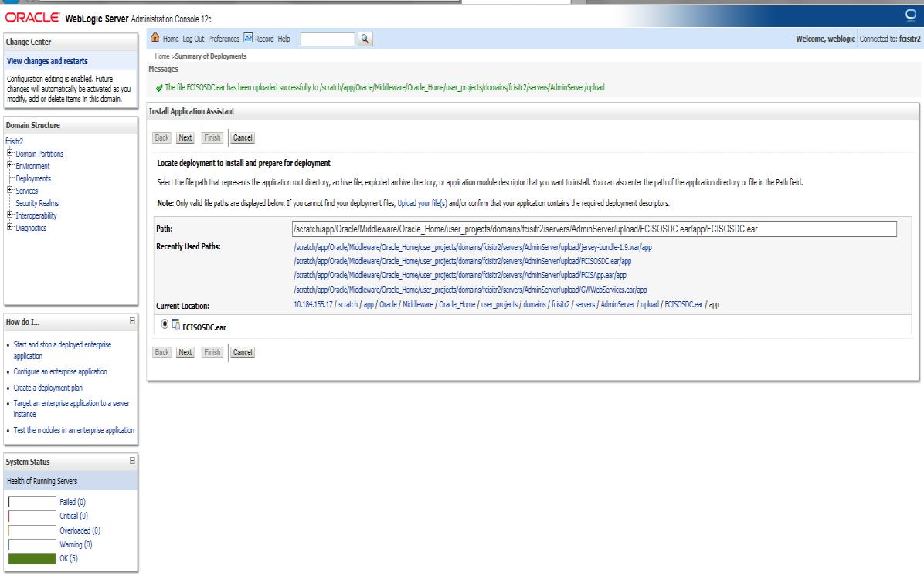
Task: Click Log Out in the toolbar
Action: [193, 39]
